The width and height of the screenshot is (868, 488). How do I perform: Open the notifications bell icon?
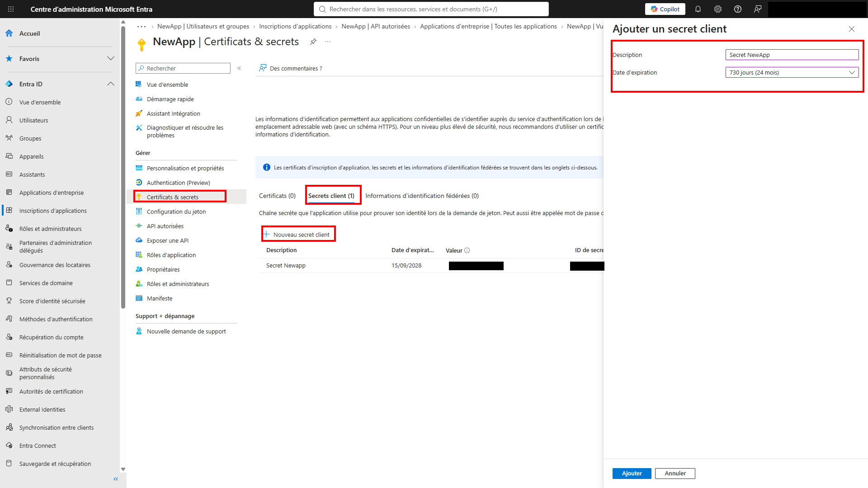click(698, 9)
